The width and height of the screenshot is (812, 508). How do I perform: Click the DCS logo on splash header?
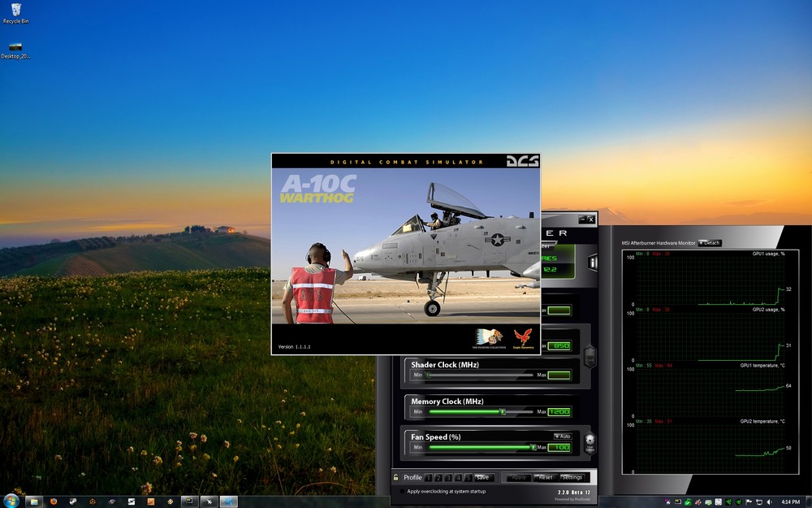pyautogui.click(x=522, y=161)
